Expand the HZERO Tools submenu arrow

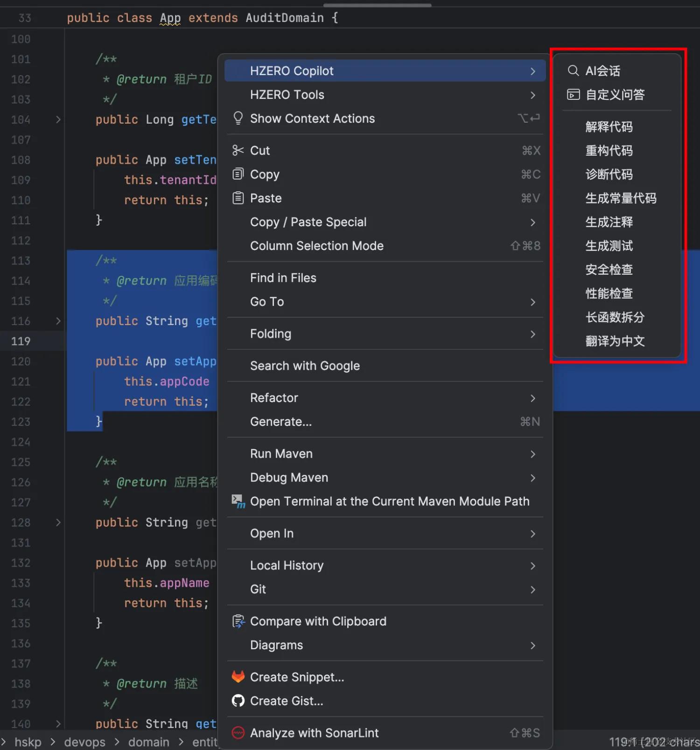pyautogui.click(x=533, y=95)
